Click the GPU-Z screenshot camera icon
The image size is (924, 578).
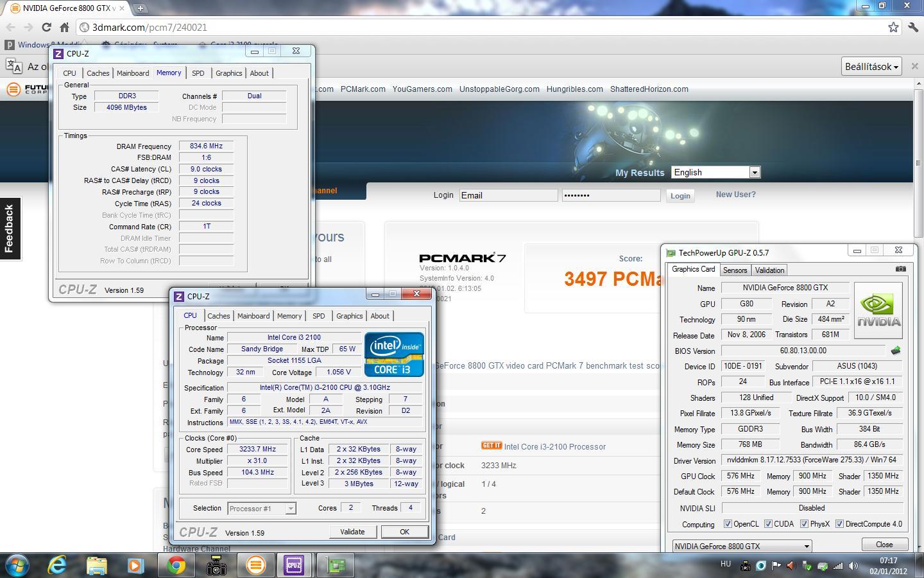tap(901, 269)
